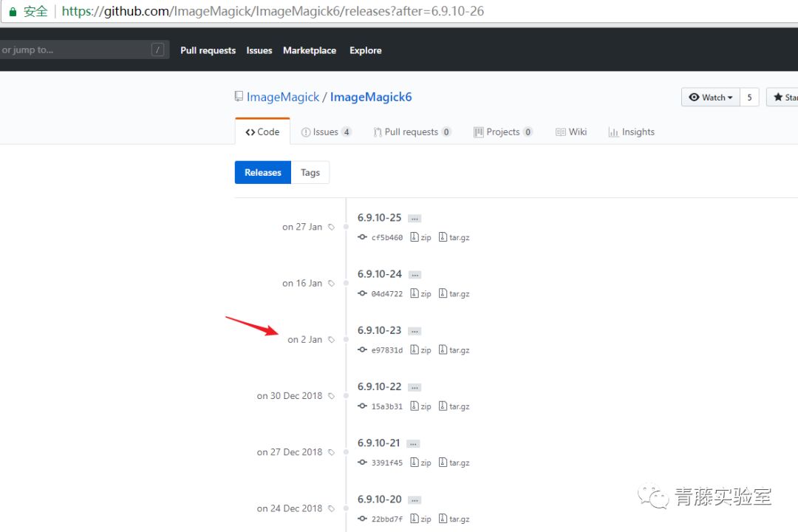The image size is (798, 532).
Task: Click the repository book icon beside ImageMagick
Action: [238, 96]
